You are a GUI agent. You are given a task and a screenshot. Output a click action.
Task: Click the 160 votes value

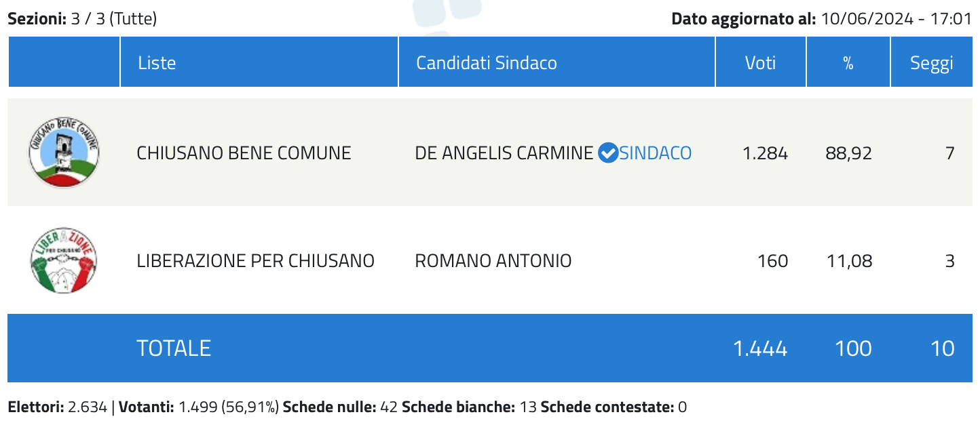pos(774,261)
